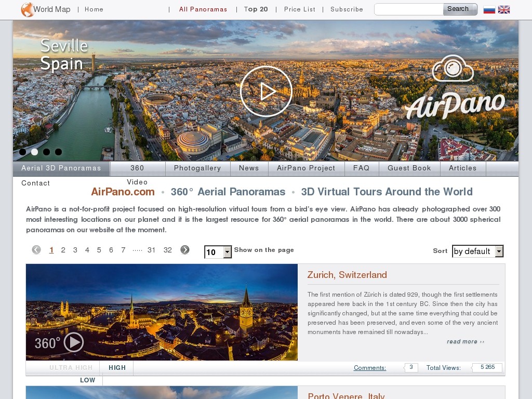Open the Guest Book tab
The height and width of the screenshot is (399, 532).
click(409, 168)
